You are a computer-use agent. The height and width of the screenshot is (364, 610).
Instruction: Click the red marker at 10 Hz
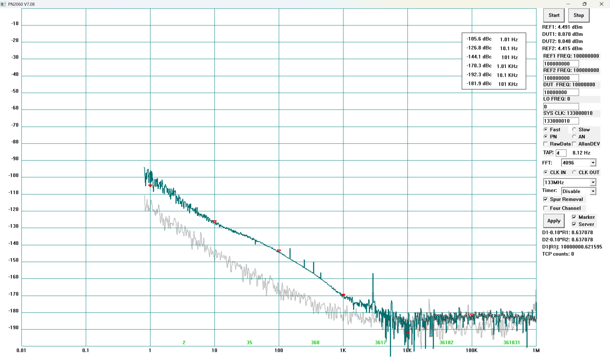(215, 222)
